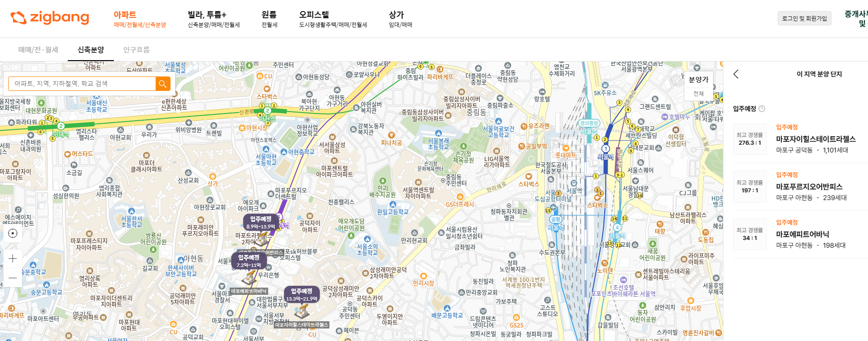
Task: Open the 분양가 전체 price filter dropdown
Action: pyautogui.click(x=698, y=87)
